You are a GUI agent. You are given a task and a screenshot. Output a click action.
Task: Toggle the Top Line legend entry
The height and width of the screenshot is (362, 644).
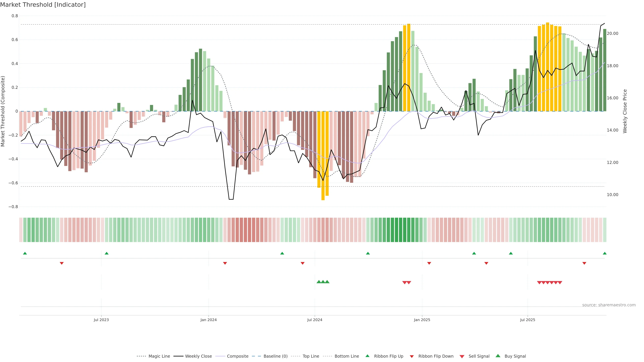point(311,356)
